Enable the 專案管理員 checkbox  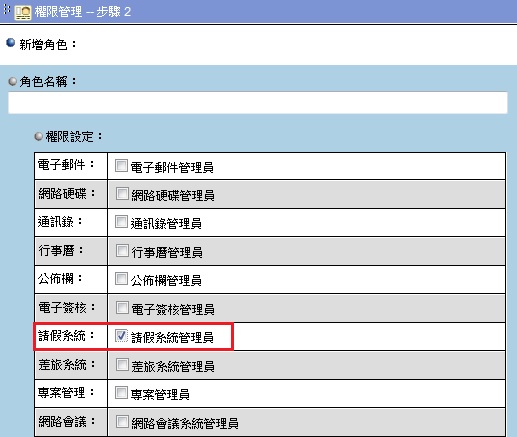[121, 393]
